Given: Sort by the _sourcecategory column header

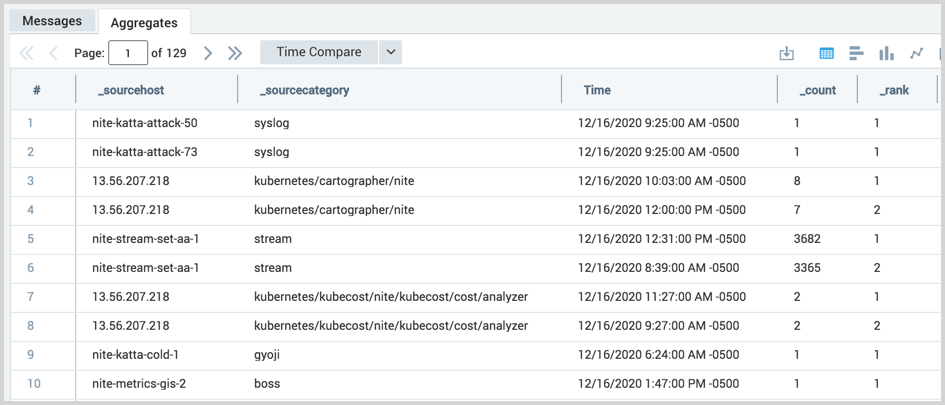Looking at the screenshot, I should tap(305, 90).
